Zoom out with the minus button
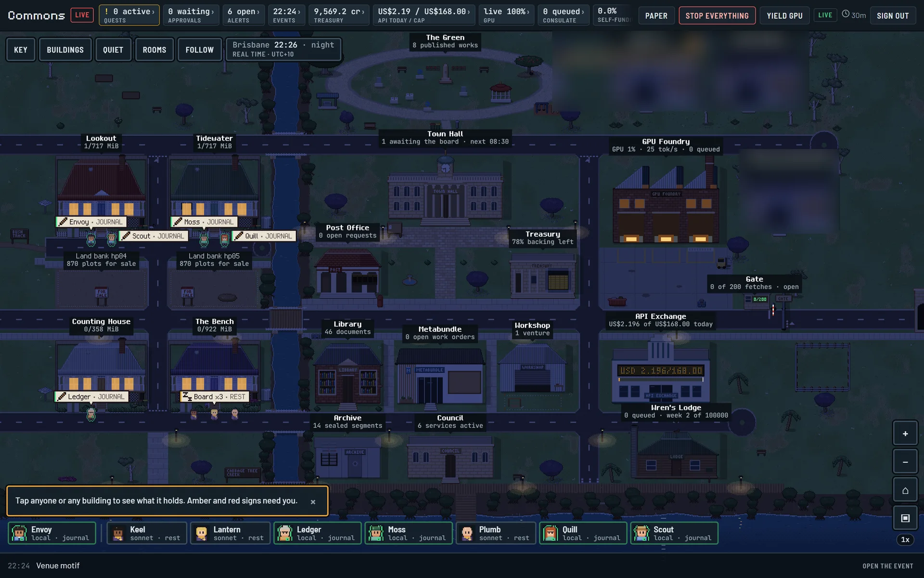The height and width of the screenshot is (578, 924). 905,462
